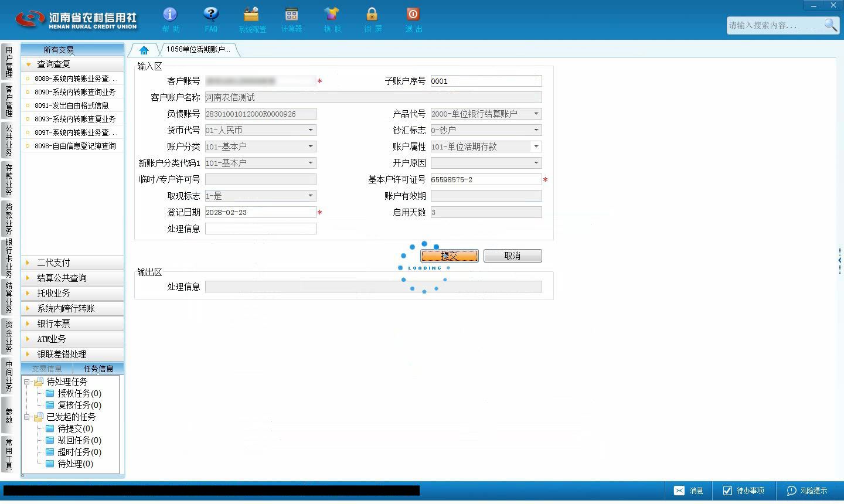Expand the 结算公共查询 section
This screenshot has width=844, height=504.
(72, 278)
